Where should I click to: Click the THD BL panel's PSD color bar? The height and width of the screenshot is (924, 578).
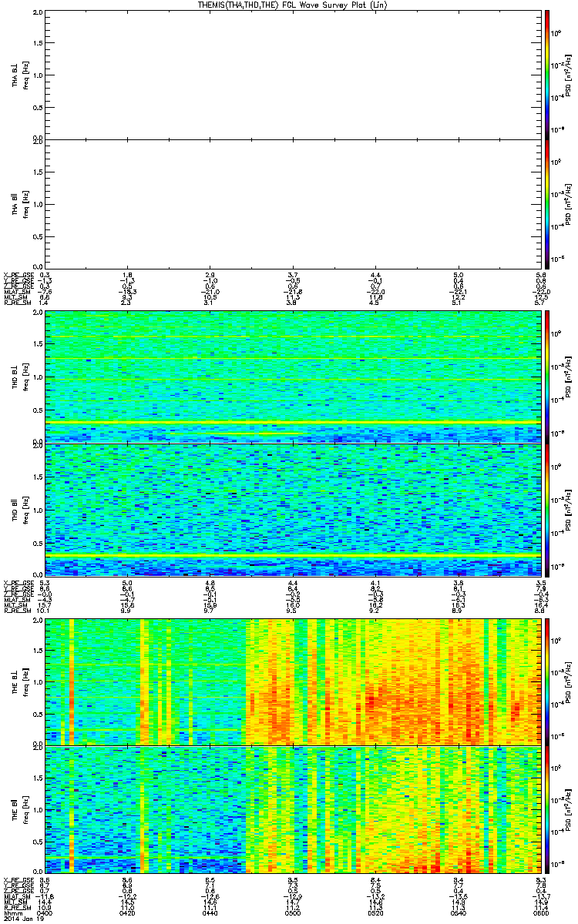547,377
